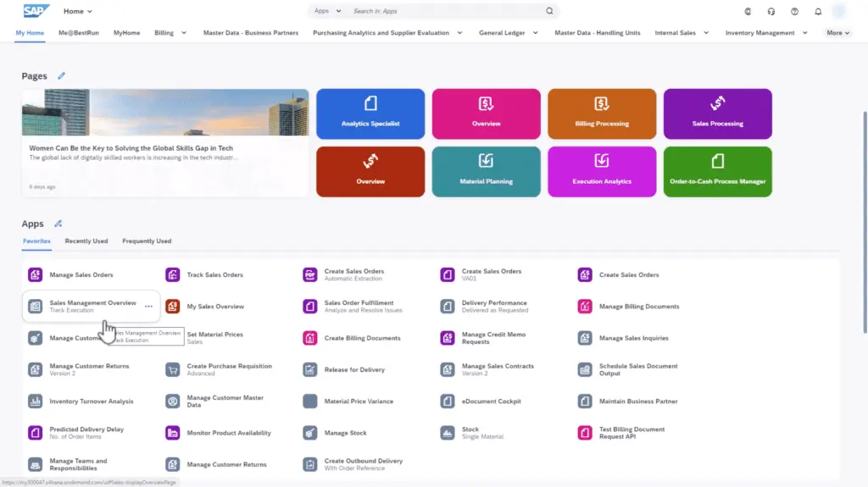Open Create Sales Orders Automatic Extraction icon
Screen dimensions: 868x487
click(x=310, y=274)
